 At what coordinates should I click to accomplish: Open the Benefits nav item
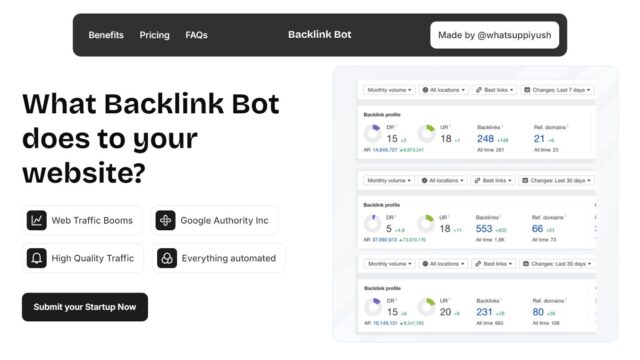click(x=106, y=35)
